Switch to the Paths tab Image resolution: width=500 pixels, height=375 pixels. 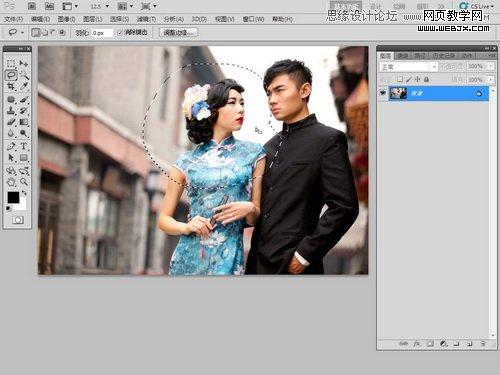(419, 56)
